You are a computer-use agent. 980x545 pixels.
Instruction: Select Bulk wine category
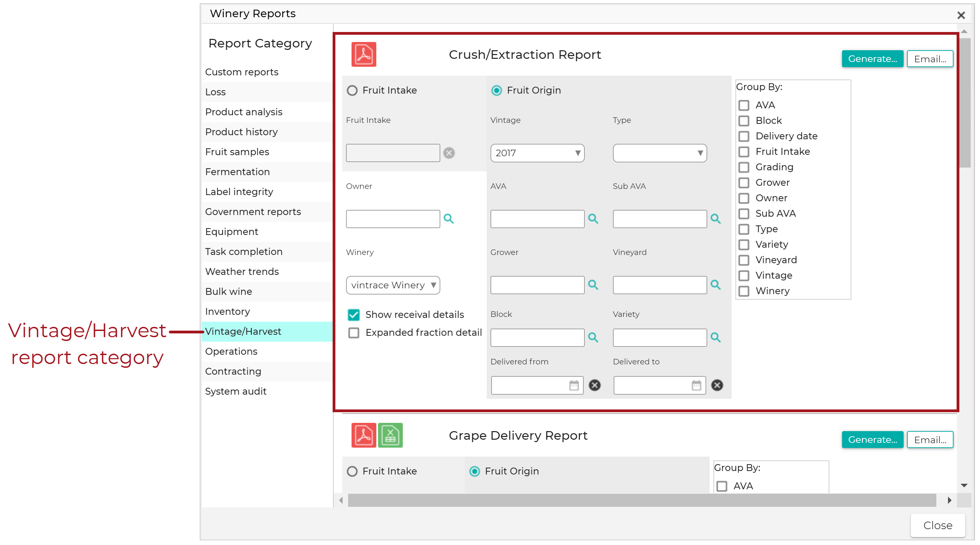coord(267,291)
